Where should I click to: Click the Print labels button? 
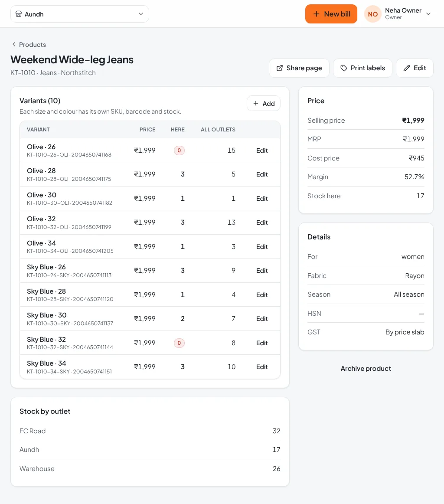(x=362, y=68)
